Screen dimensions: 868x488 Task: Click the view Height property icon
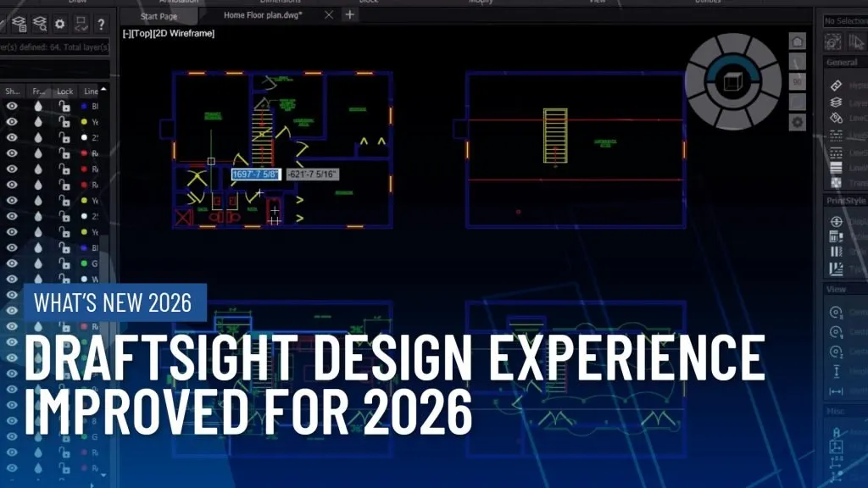coord(836,371)
